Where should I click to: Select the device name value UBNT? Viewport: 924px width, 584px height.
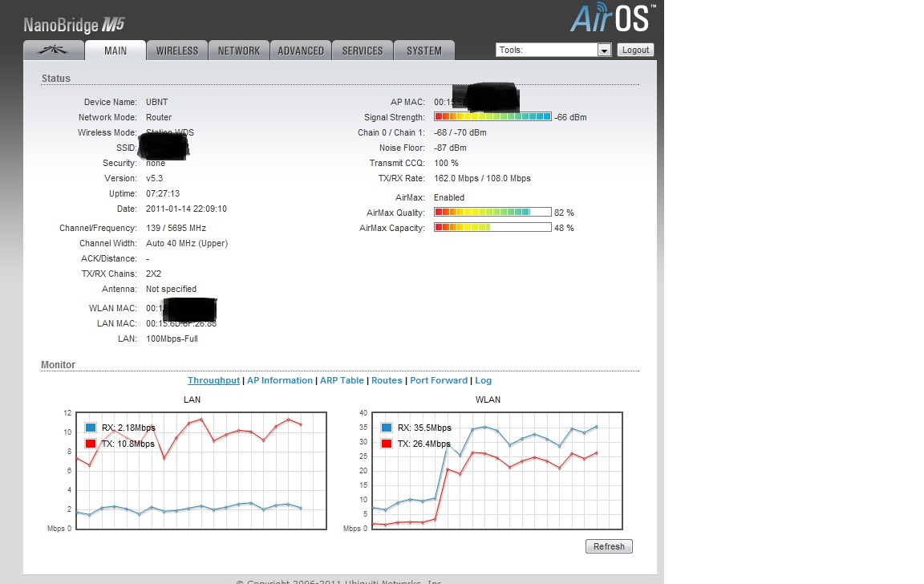156,102
